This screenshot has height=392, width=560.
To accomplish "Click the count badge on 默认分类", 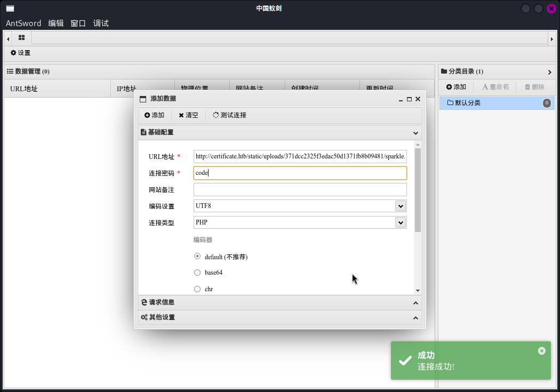I will (x=547, y=103).
